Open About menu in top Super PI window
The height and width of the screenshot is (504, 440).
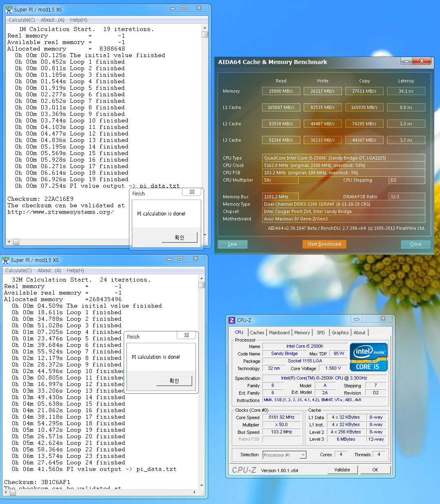pos(52,20)
